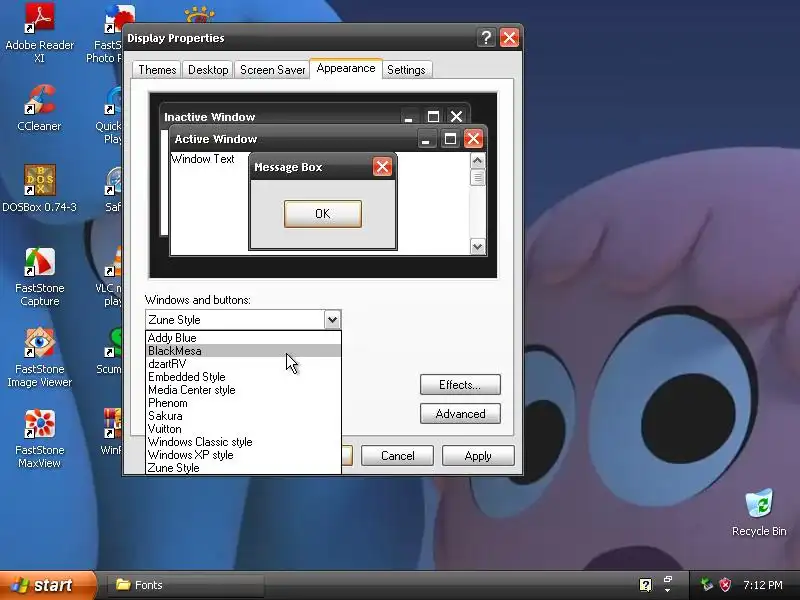Open DOSBox 0.74-3 desktop icon
Viewport: 800px width, 600px height.
pyautogui.click(x=39, y=188)
